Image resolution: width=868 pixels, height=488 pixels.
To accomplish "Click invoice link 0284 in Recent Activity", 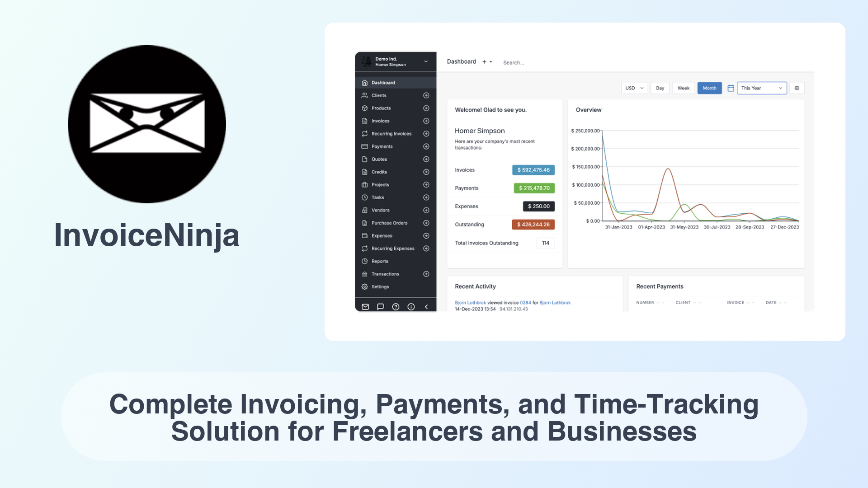I will pos(524,303).
